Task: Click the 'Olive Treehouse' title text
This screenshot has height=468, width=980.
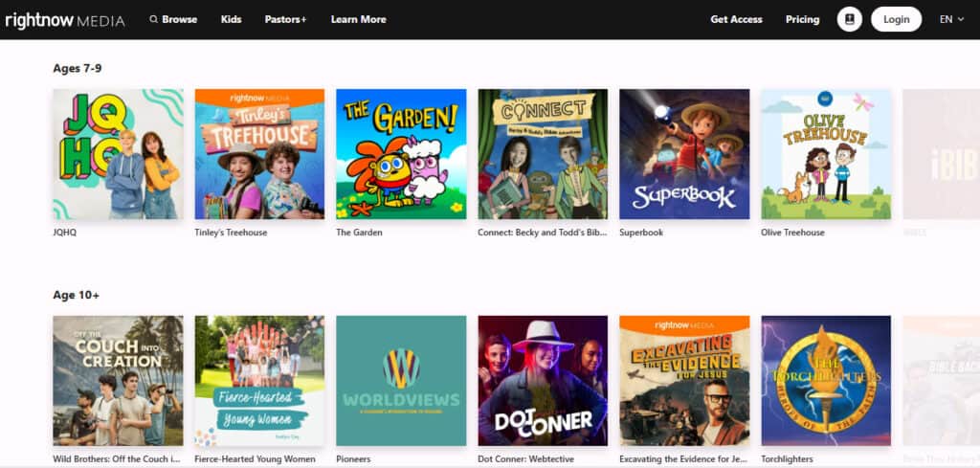Action: click(x=792, y=233)
